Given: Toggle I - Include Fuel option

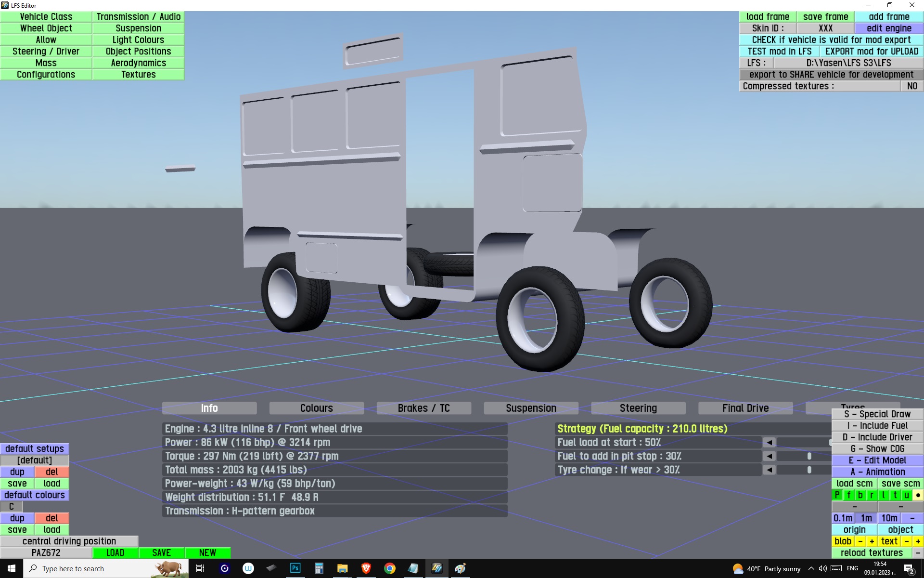Looking at the screenshot, I should pyautogui.click(x=877, y=425).
